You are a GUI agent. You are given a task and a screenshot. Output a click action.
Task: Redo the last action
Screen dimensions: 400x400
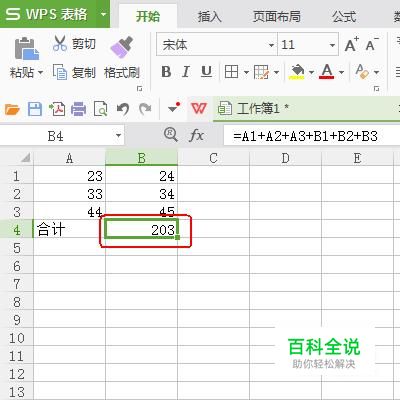click(145, 109)
